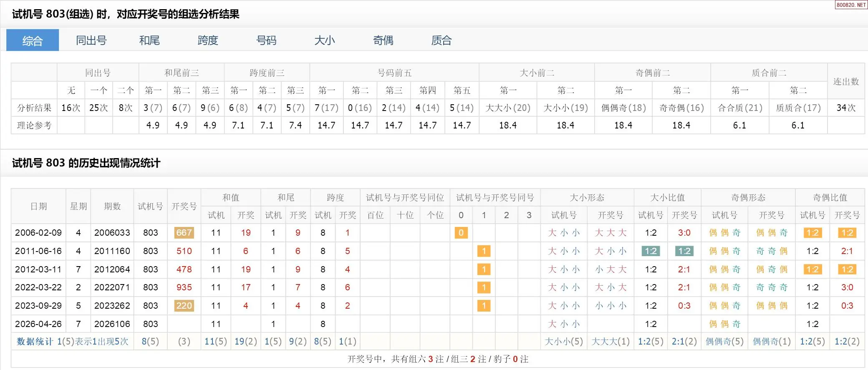Click the 大大小(20) analysis result cell

[508, 108]
